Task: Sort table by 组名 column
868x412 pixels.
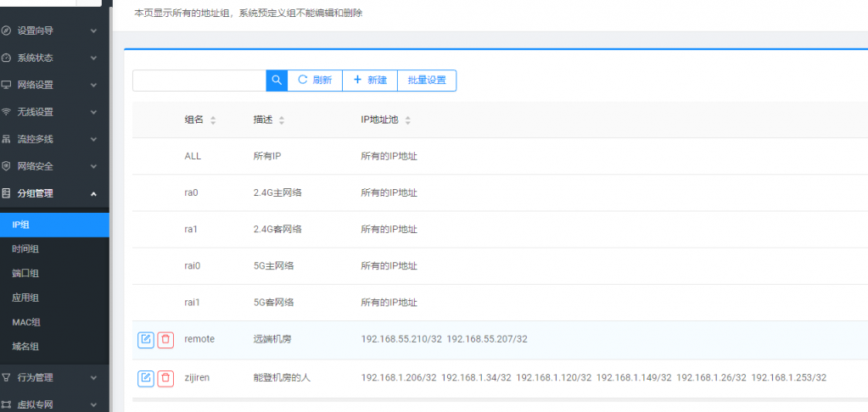Action: click(213, 120)
